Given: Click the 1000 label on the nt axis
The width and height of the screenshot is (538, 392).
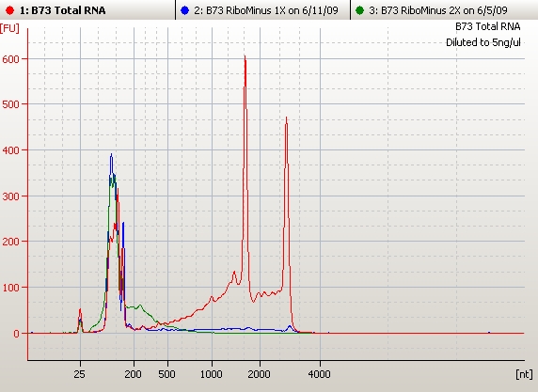Looking at the screenshot, I should tap(211, 374).
